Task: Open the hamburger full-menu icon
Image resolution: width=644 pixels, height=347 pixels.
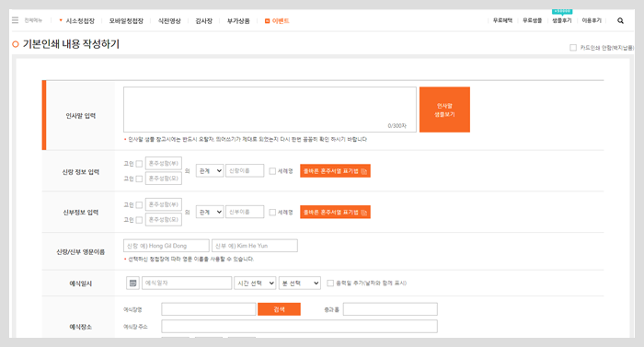Action: tap(16, 20)
